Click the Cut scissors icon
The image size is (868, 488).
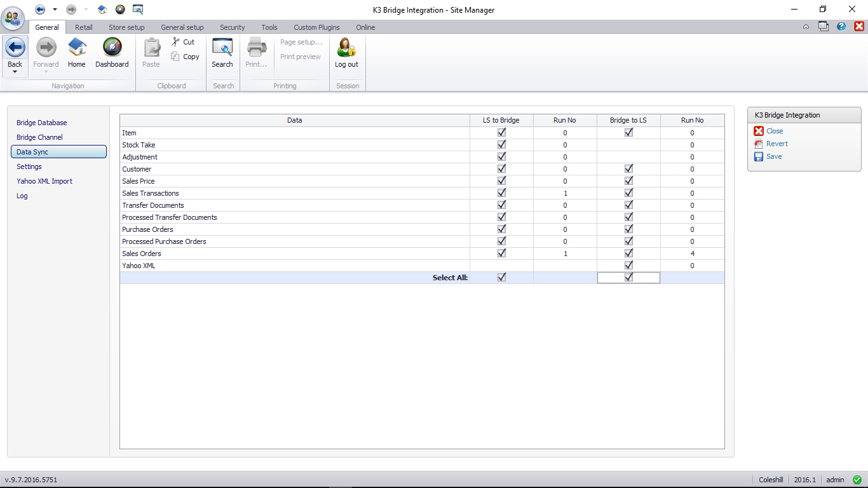pos(176,42)
